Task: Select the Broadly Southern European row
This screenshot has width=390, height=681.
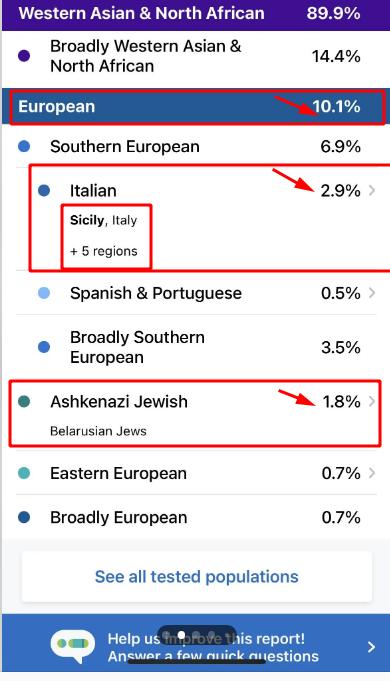Action: [x=196, y=347]
